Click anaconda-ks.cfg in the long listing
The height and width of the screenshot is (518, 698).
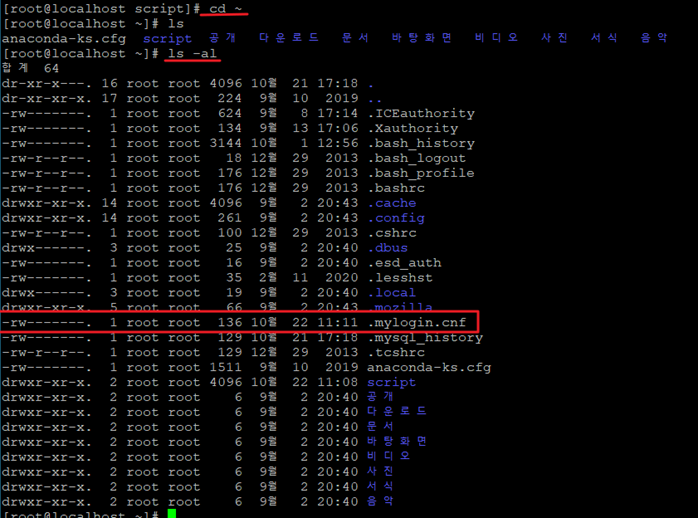pos(429,368)
